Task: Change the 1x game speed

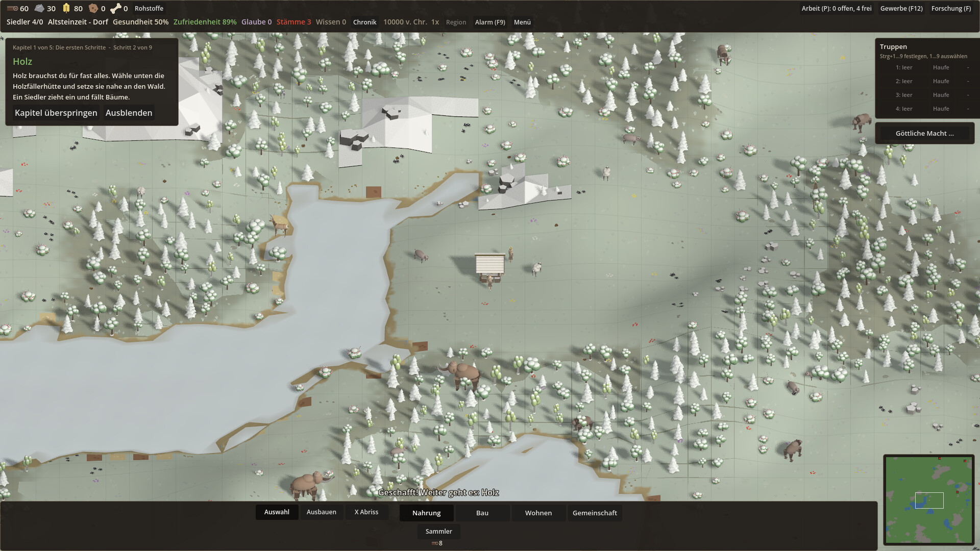Action: (x=435, y=22)
